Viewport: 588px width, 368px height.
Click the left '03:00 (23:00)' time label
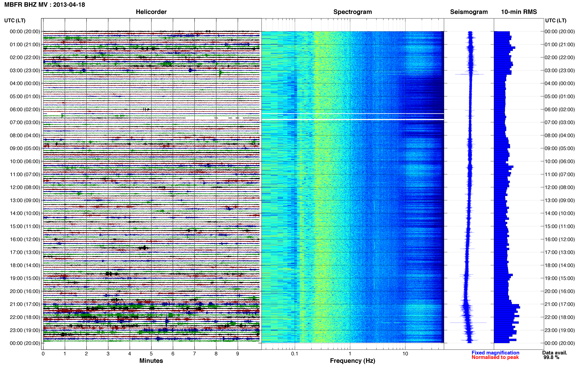(x=25, y=70)
